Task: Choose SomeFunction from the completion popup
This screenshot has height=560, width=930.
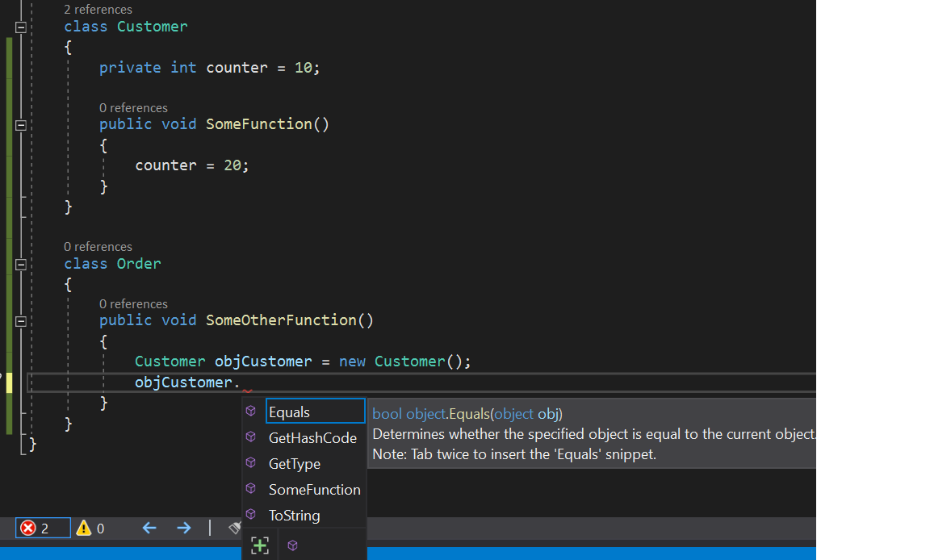Action: click(314, 489)
